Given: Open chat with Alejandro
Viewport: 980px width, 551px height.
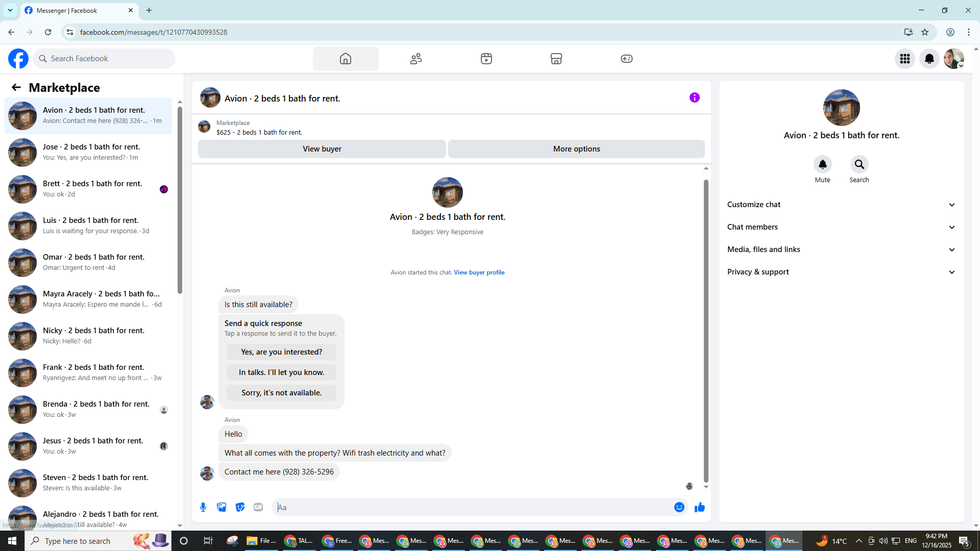Looking at the screenshot, I should point(88,516).
